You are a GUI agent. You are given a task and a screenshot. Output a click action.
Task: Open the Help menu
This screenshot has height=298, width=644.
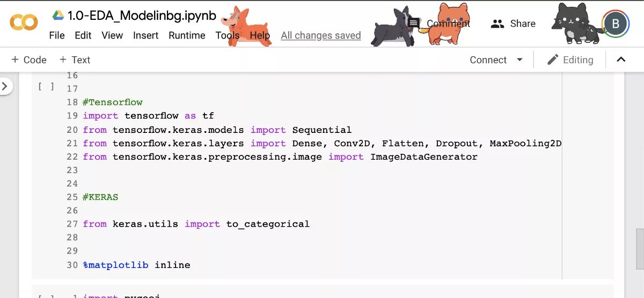tap(260, 35)
